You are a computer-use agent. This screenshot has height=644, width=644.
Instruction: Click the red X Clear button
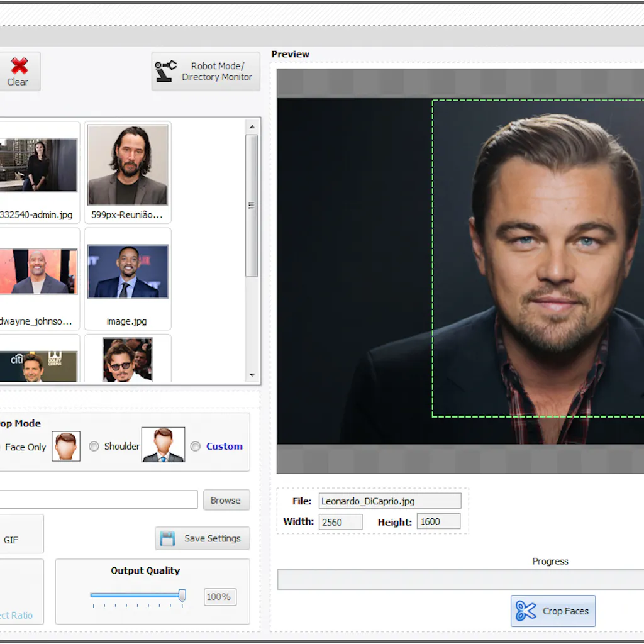coord(19,71)
